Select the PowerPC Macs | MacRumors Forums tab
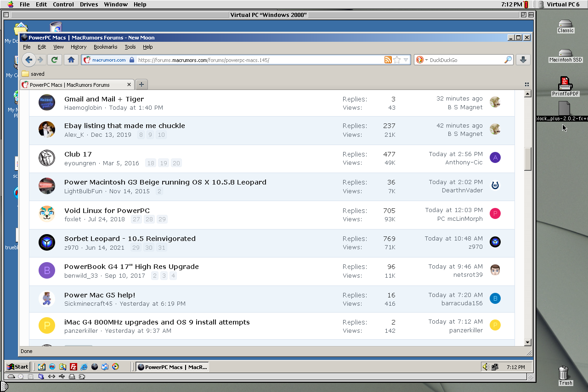Screen dimensions: 588x392 (x=77, y=84)
